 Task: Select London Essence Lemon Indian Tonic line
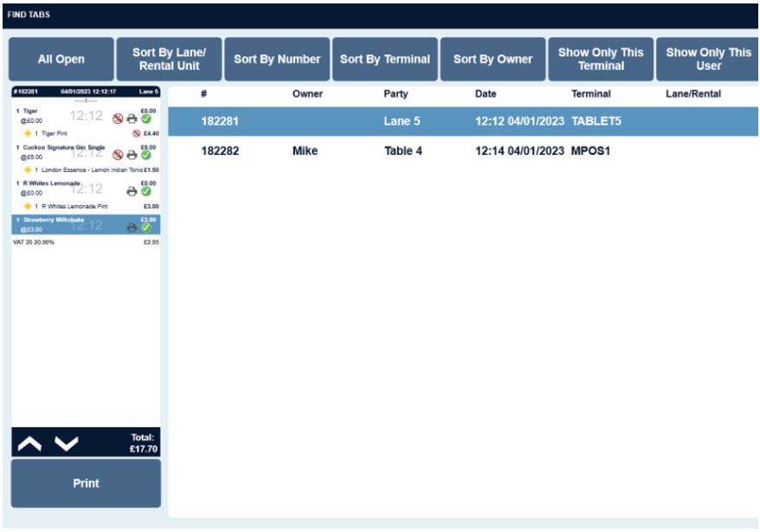tap(86, 170)
